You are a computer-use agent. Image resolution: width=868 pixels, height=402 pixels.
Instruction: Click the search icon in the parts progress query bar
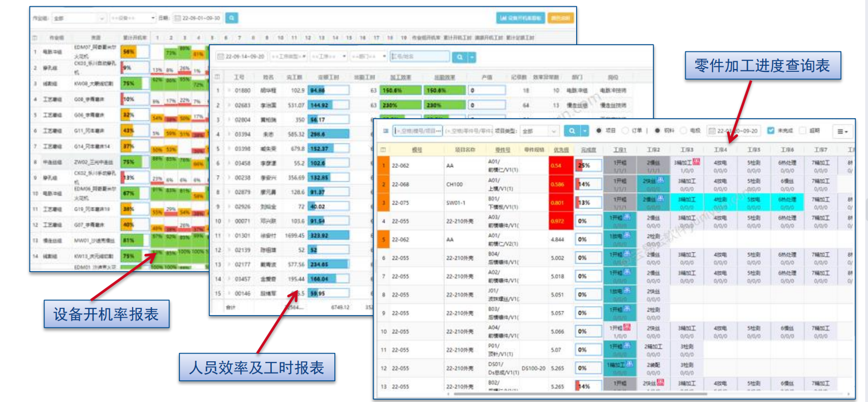[x=573, y=131]
